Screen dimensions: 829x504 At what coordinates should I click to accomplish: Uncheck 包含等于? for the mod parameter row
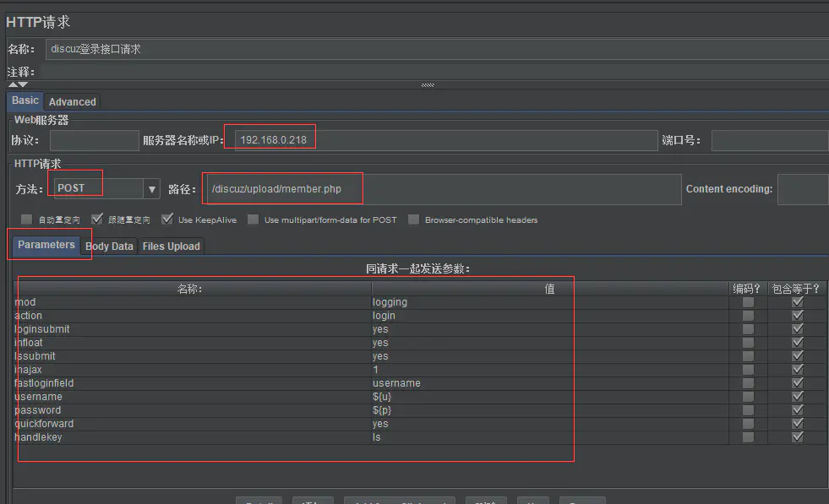797,302
